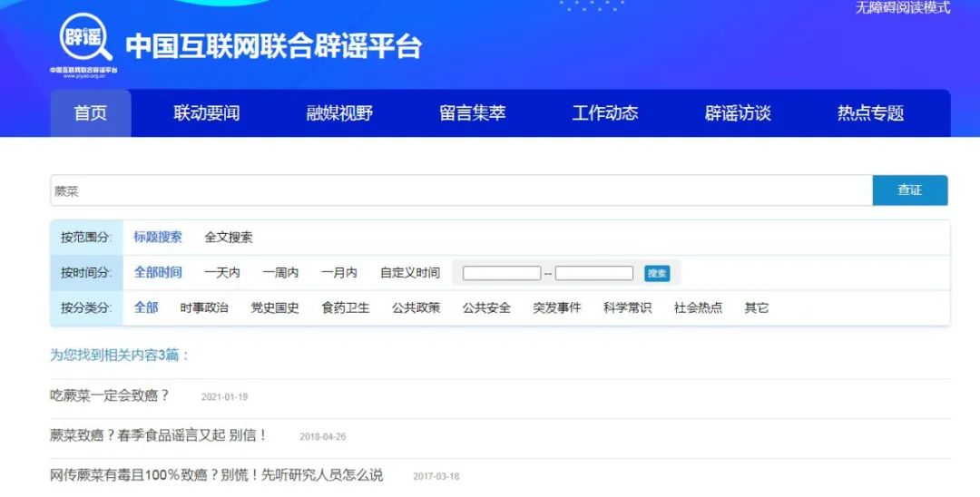
Task: Click the custom start date field
Action: (502, 273)
